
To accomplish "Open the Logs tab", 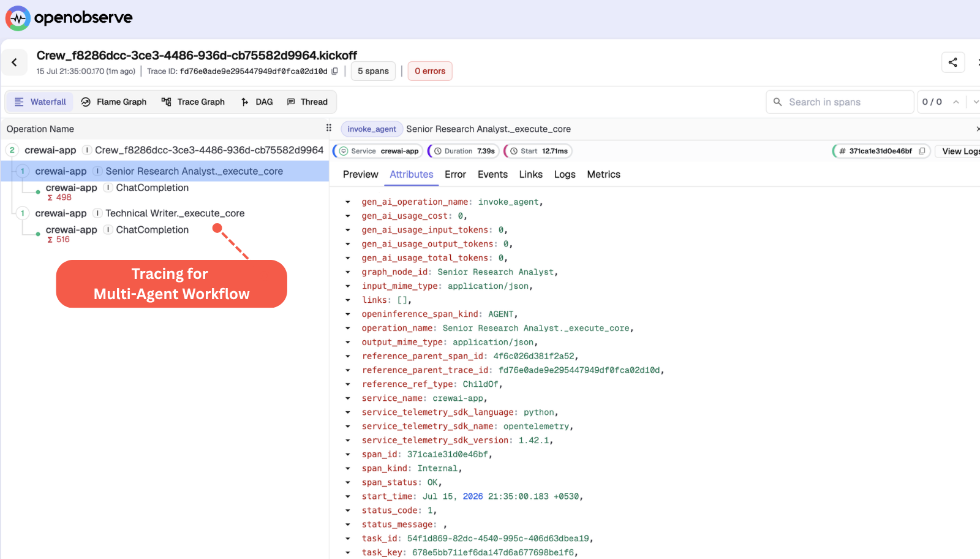I will pyautogui.click(x=565, y=175).
